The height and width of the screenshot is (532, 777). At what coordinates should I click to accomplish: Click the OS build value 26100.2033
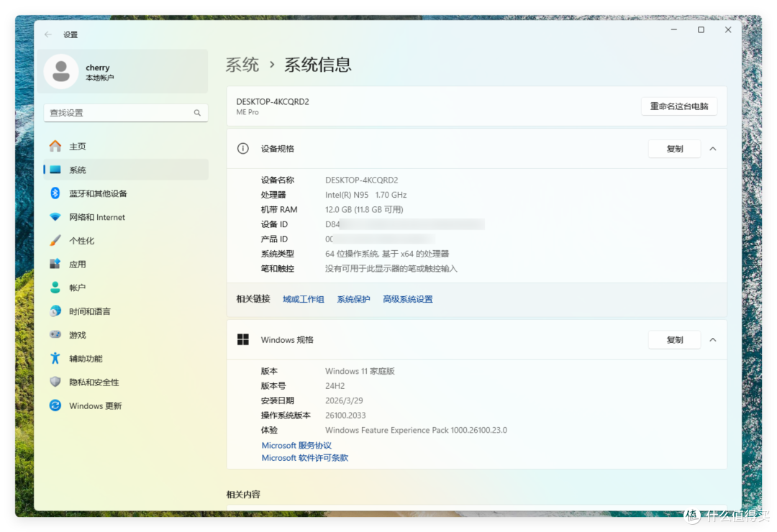[345, 415]
